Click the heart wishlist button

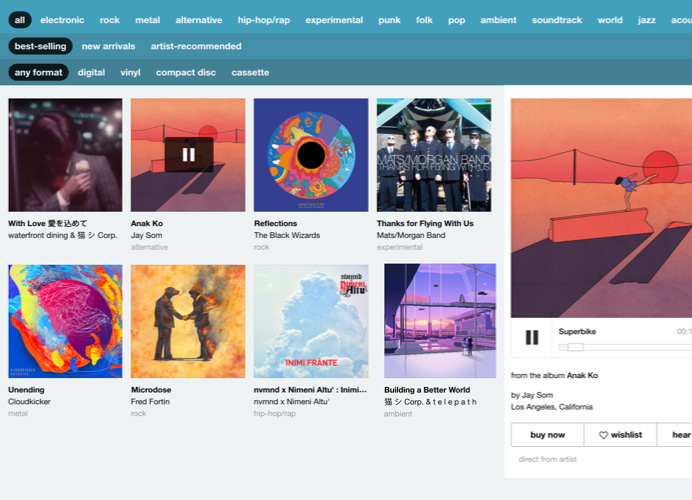coord(620,435)
